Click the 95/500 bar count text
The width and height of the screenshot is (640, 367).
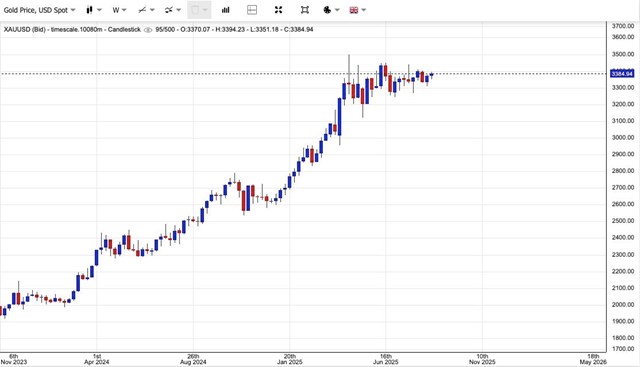tap(165, 29)
